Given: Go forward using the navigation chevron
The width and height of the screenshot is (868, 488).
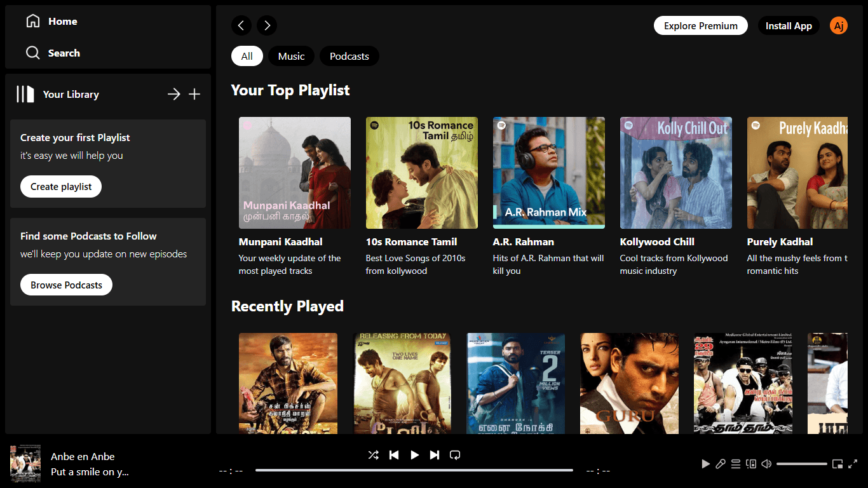Looking at the screenshot, I should click(x=267, y=25).
